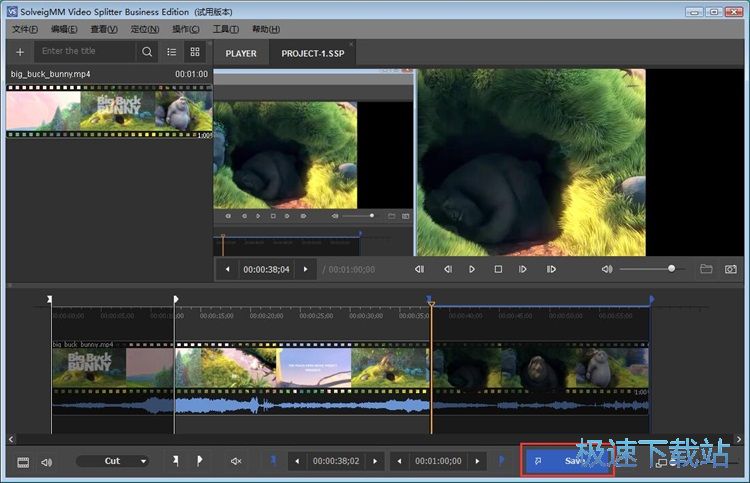This screenshot has width=750, height=483.
Task: Adjust the player volume slider
Action: [651, 269]
